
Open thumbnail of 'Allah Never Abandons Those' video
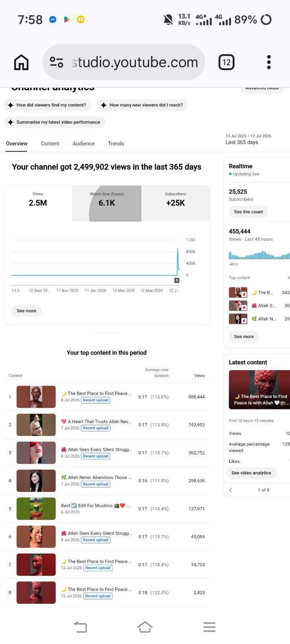coord(36,481)
